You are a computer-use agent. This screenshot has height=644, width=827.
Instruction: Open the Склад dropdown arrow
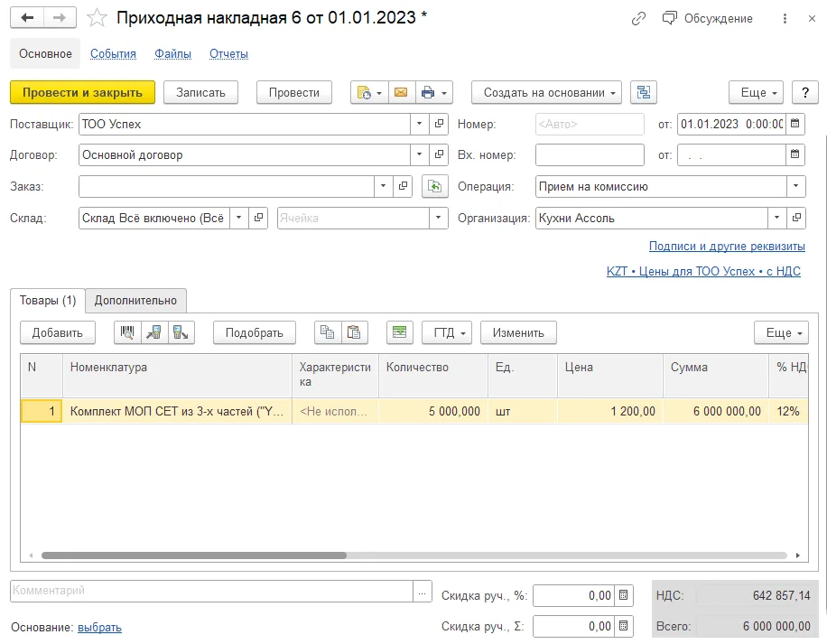[239, 218]
